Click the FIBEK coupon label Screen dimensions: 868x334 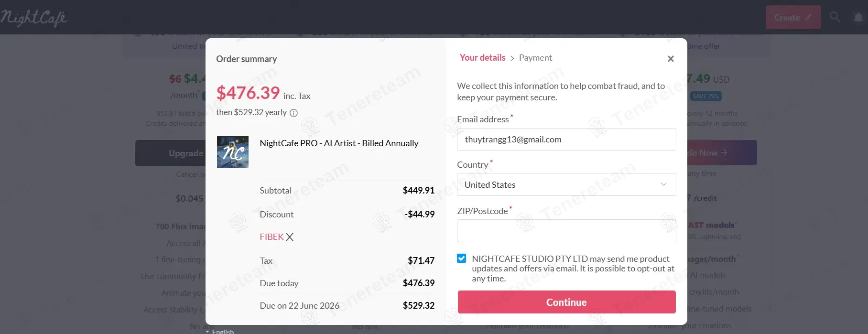[271, 237]
